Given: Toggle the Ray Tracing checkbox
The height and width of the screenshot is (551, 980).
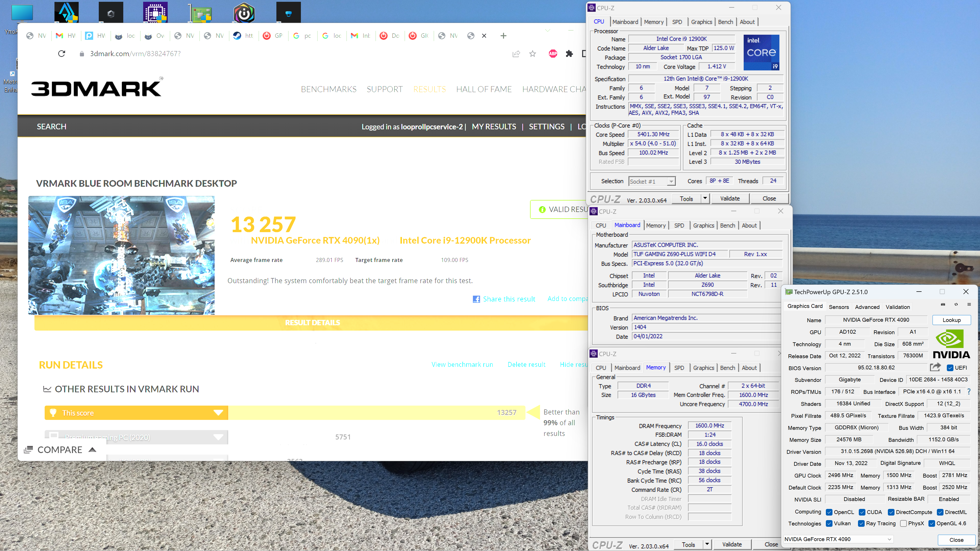Looking at the screenshot, I should (x=861, y=524).
